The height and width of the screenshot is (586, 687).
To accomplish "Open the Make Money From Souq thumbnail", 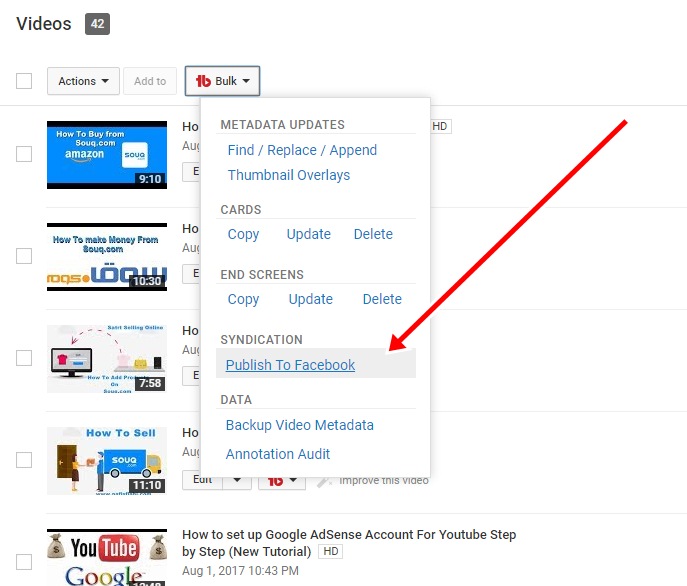I will tap(107, 257).
